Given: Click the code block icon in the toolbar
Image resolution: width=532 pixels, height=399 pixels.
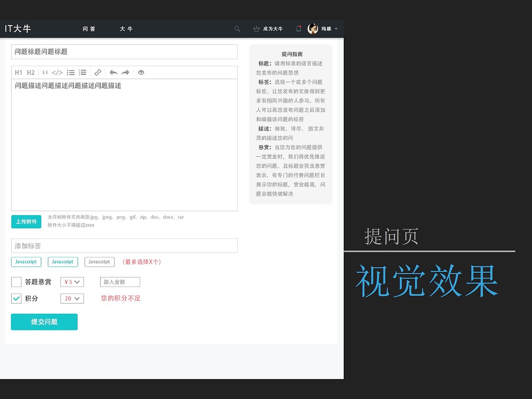Looking at the screenshot, I should pos(57,72).
